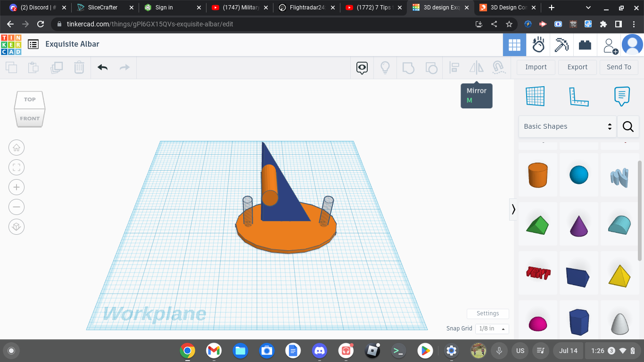Open the Snap Grid value dropdown
Image resolution: width=644 pixels, height=362 pixels.
(x=492, y=329)
